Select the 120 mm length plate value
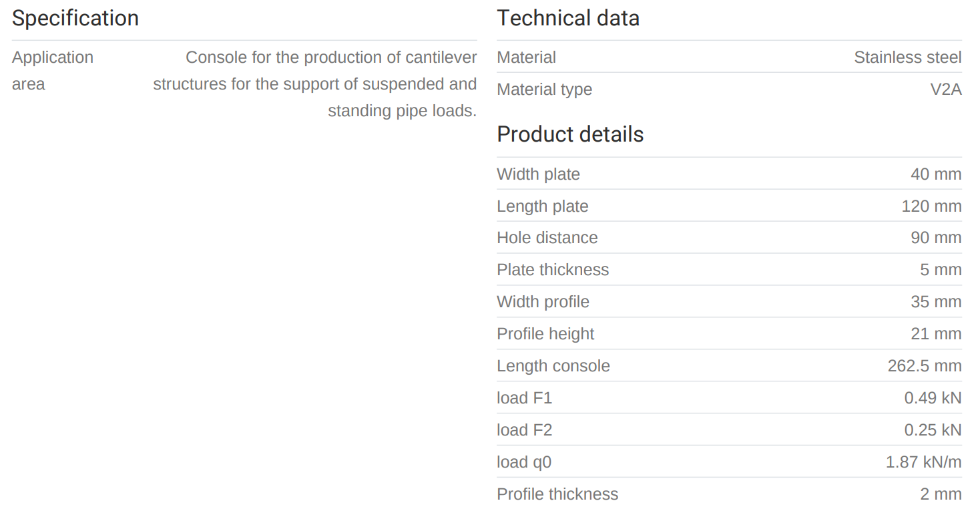The width and height of the screenshot is (980, 513). 931,206
